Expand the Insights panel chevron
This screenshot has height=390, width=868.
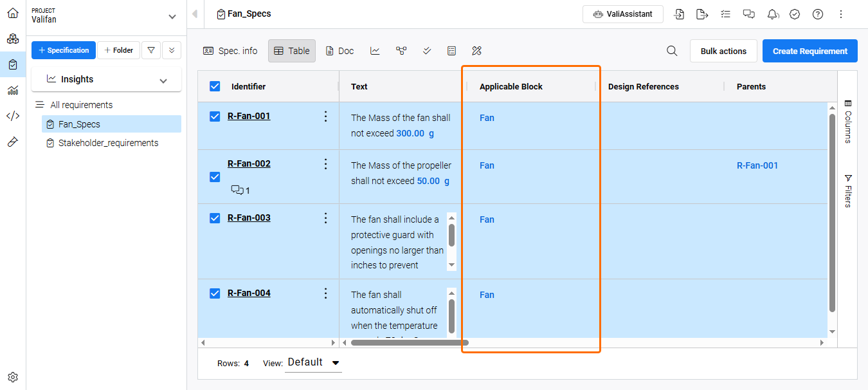coord(163,80)
